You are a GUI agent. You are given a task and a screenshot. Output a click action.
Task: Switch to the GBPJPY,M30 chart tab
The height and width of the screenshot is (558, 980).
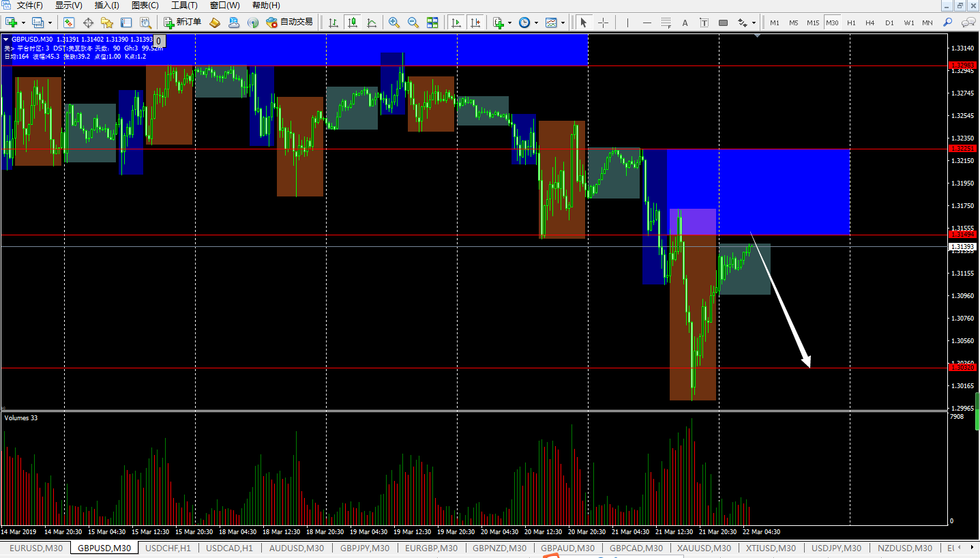[365, 548]
